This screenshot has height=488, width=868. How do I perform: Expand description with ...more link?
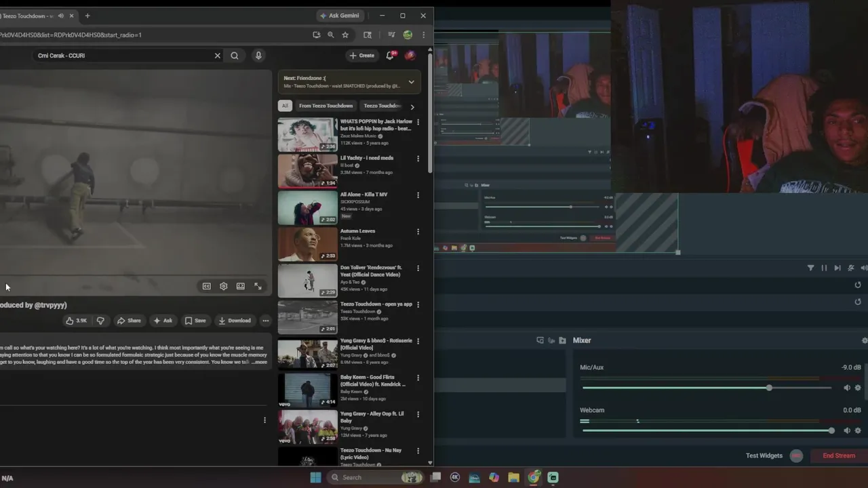tap(260, 362)
